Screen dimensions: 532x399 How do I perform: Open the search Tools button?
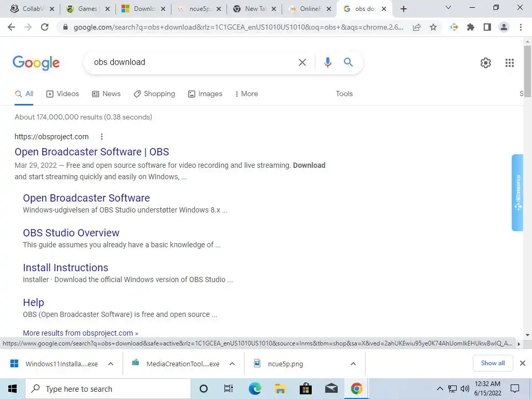coord(344,94)
